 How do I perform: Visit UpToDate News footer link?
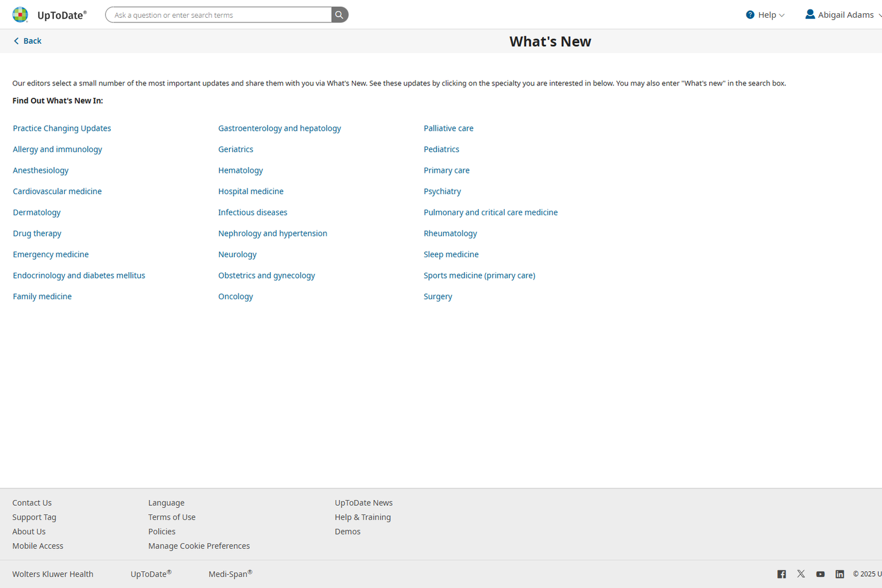pyautogui.click(x=363, y=502)
